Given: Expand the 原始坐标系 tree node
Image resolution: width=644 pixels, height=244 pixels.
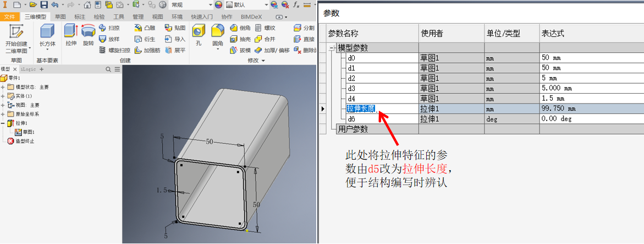Looking at the screenshot, I should coord(3,114).
